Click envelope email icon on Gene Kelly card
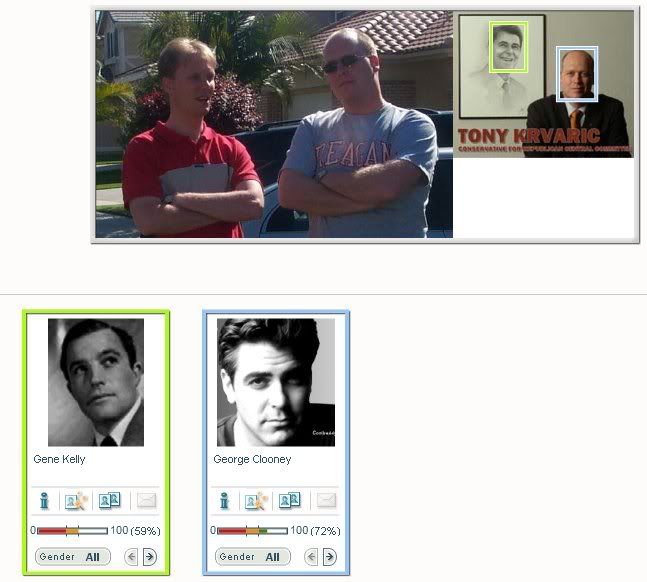Screen dimensions: 647x582 coord(146,501)
